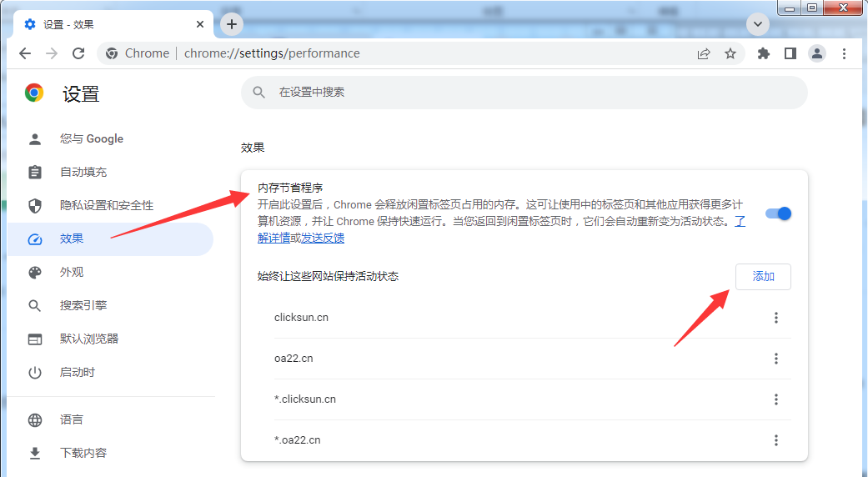868x477 pixels.
Task: Open Chrome's three-dot main menu
Action: (844, 53)
